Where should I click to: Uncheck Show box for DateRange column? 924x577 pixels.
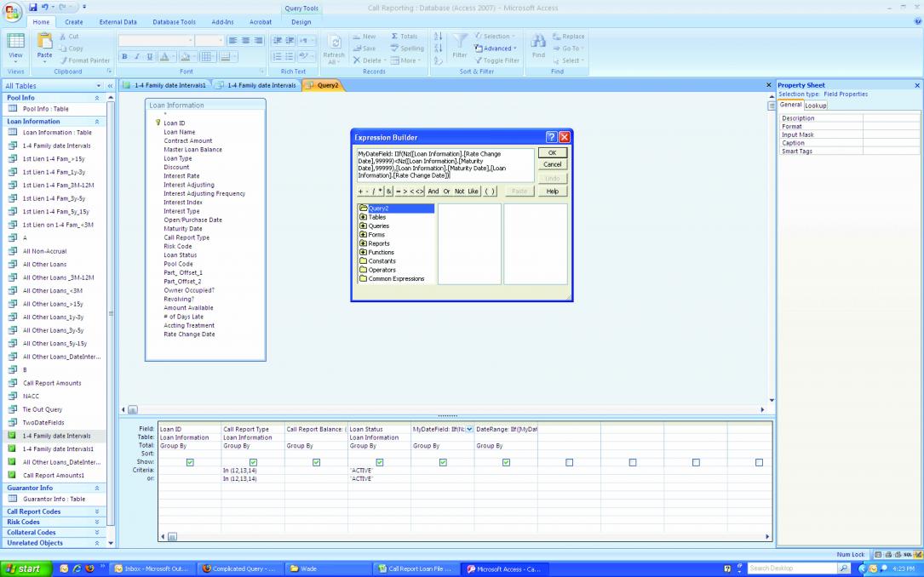[x=506, y=462]
